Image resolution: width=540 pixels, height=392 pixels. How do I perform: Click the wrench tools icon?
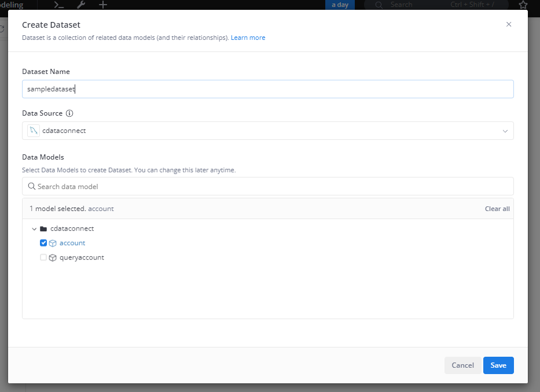(x=81, y=5)
